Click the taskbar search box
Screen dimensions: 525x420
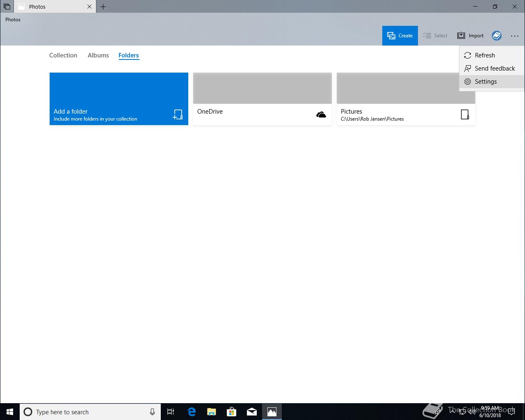coord(90,412)
